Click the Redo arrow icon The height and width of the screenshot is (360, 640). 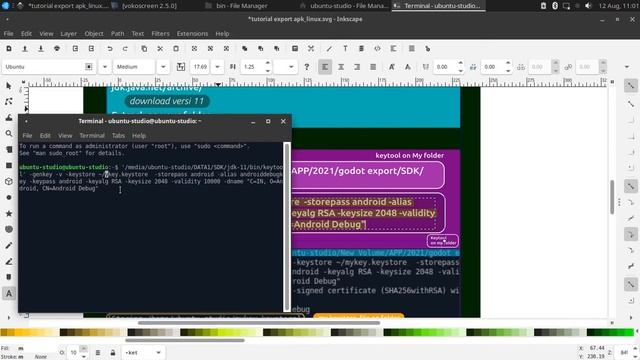click(x=125, y=49)
